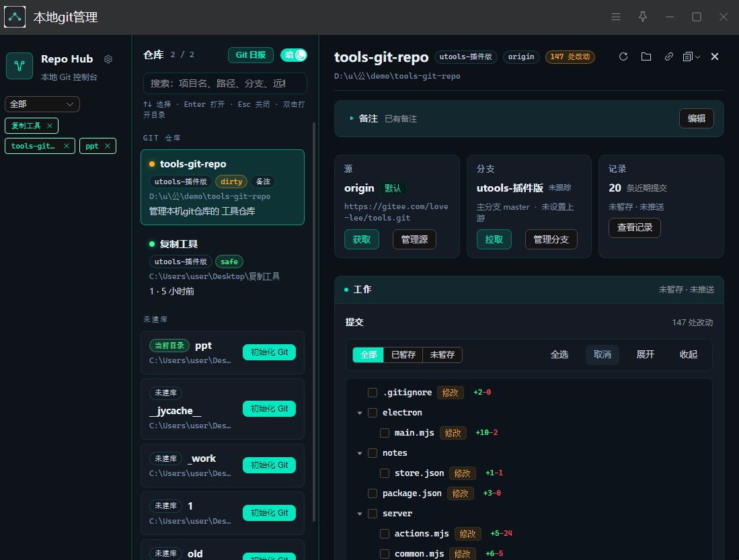The height and width of the screenshot is (560, 739).
Task: Click the 编辑 button for notes
Action: [696, 118]
